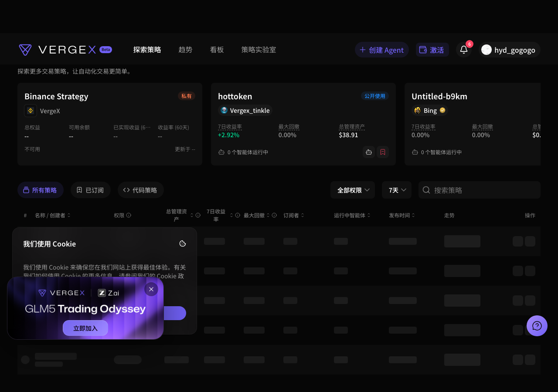Image resolution: width=558 pixels, height=392 pixels.
Task: Open the Untitled-b9km strategy title
Action: 439,96
